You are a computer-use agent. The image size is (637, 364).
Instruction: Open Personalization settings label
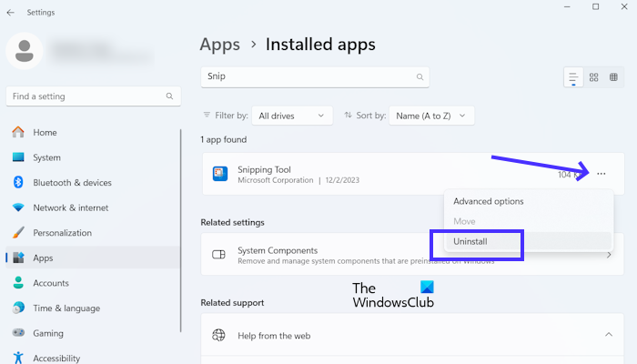62,233
